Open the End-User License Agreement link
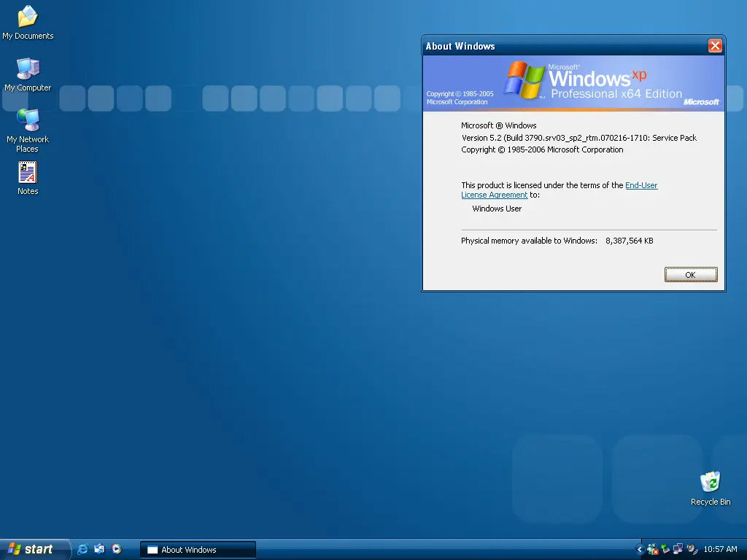The width and height of the screenshot is (747, 560). pos(560,190)
